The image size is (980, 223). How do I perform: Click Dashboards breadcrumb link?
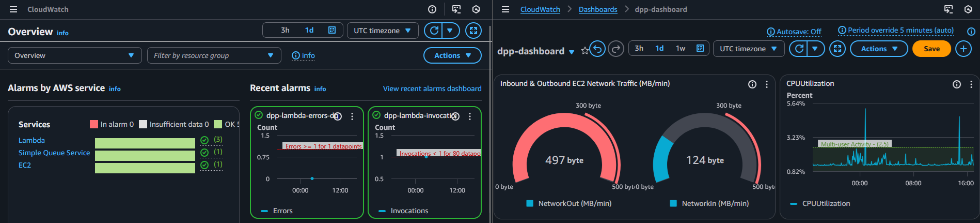click(x=598, y=9)
